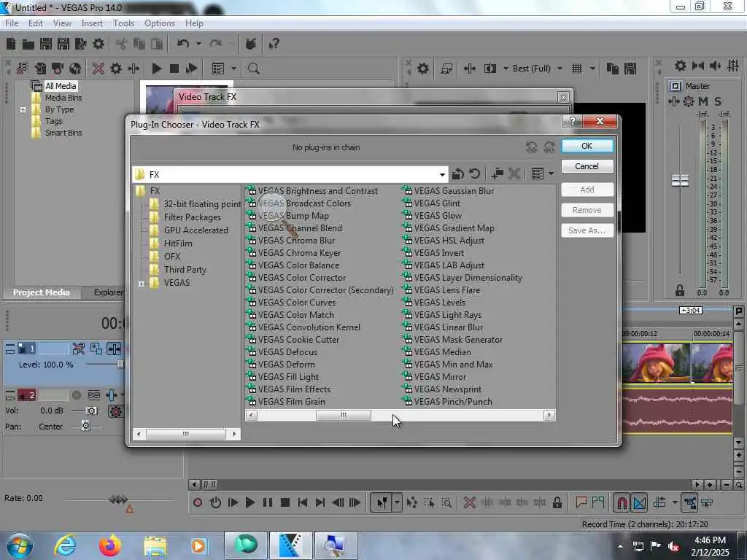Click the Add button in the chooser
Screen dimensions: 747x560
(x=587, y=190)
